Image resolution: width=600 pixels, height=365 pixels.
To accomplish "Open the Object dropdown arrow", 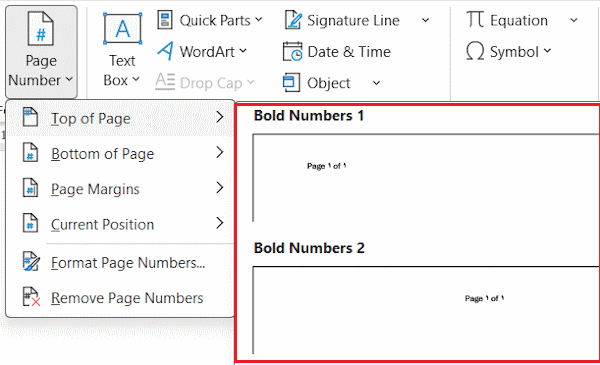I will click(377, 83).
